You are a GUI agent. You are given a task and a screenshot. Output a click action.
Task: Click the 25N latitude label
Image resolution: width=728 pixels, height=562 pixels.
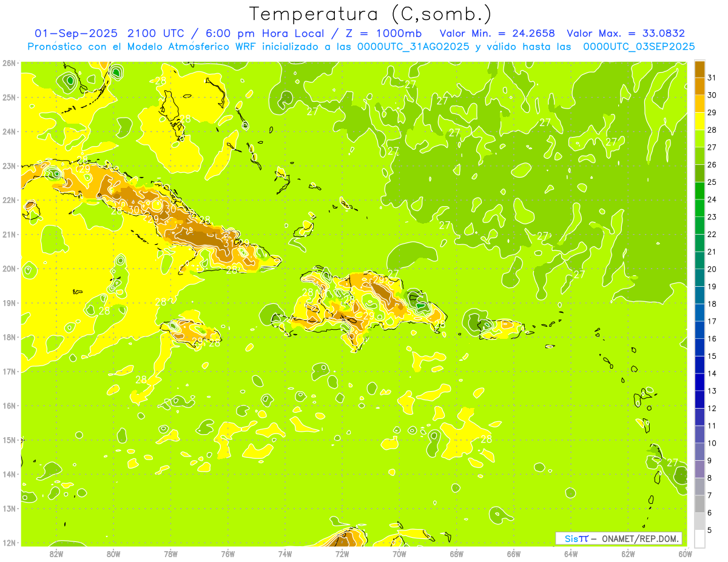pyautogui.click(x=8, y=97)
